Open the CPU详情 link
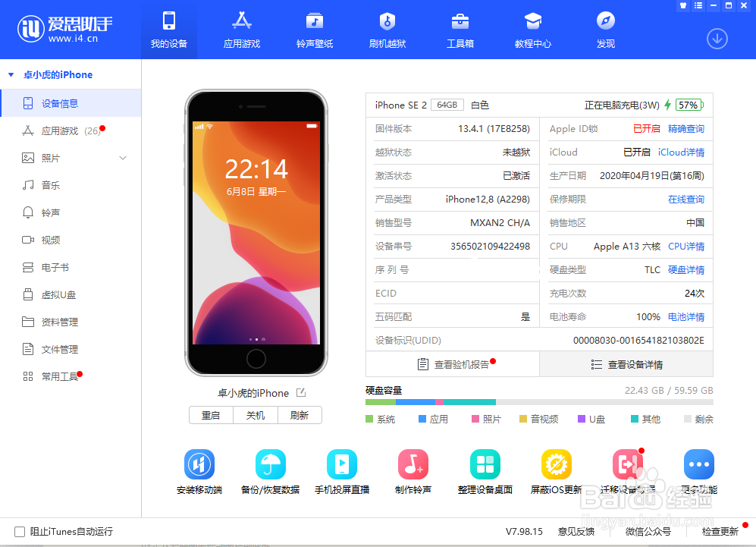The image size is (756, 547). point(686,247)
